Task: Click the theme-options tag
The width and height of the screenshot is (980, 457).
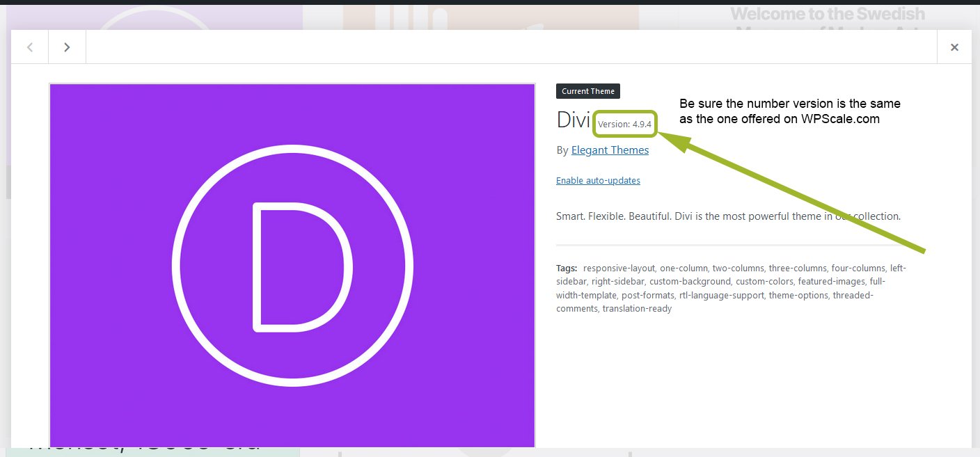Action: 800,295
